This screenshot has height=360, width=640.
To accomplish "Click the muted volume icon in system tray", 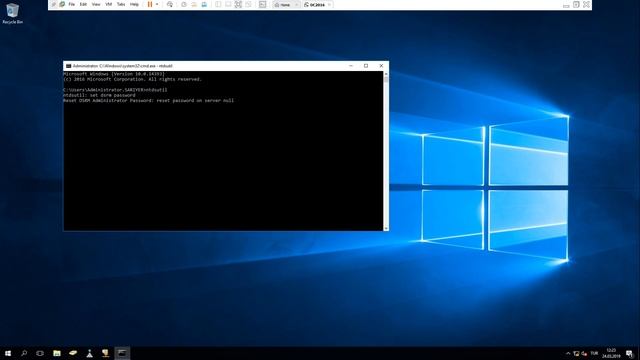I will click(584, 354).
